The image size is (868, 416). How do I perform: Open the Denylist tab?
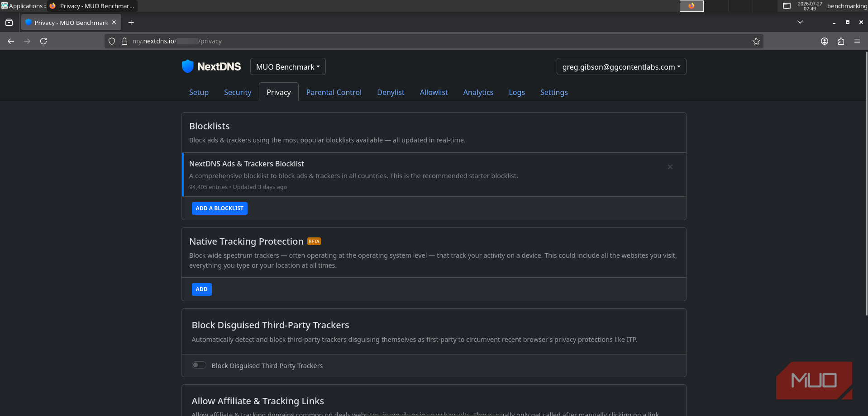391,92
